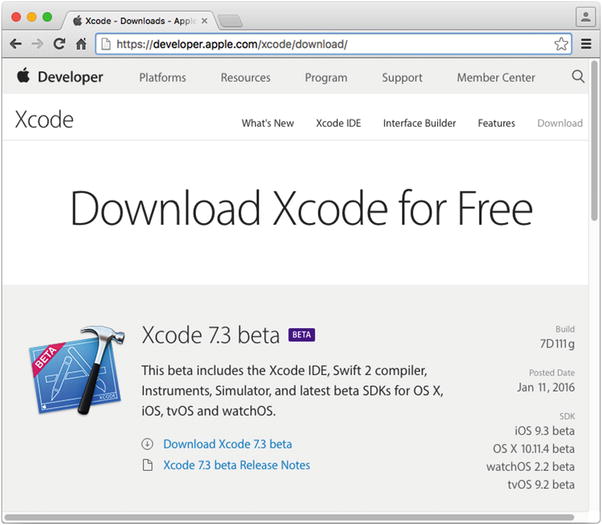Open search with the magnifying glass icon
Image resolution: width=602 pixels, height=525 pixels.
click(578, 76)
